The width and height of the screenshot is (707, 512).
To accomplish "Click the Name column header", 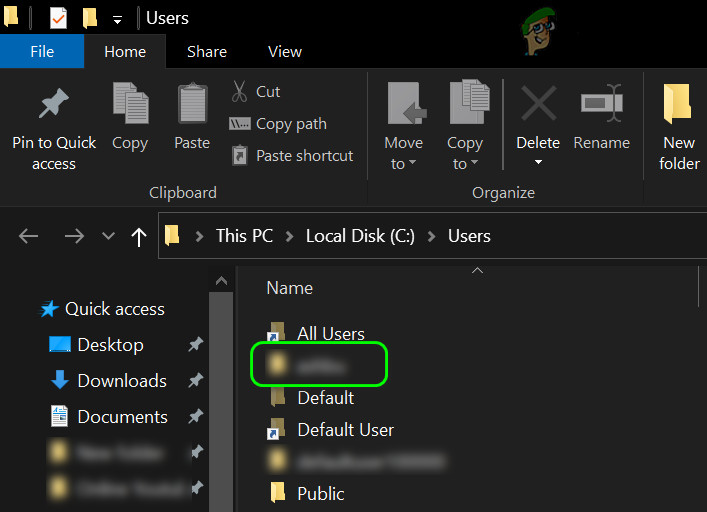I will click(290, 288).
